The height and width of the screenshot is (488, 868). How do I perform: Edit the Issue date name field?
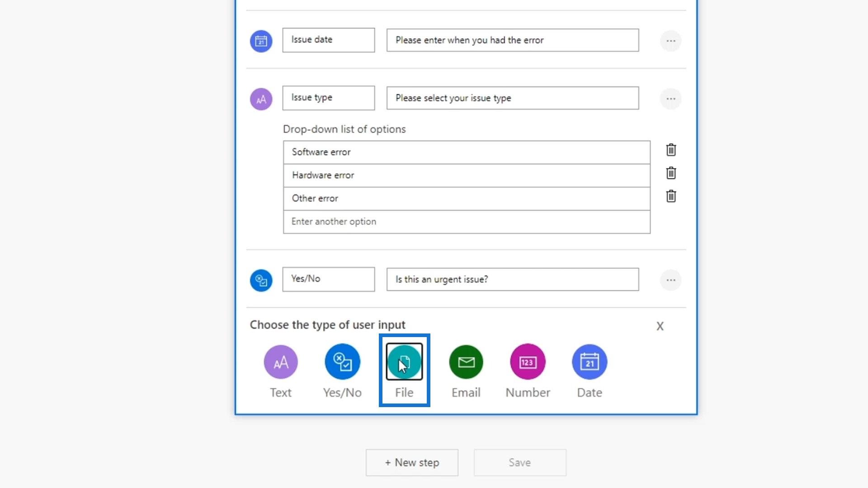(328, 40)
